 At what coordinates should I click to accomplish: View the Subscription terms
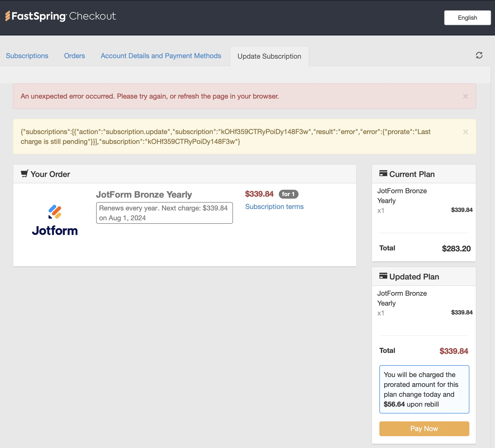[x=274, y=207]
